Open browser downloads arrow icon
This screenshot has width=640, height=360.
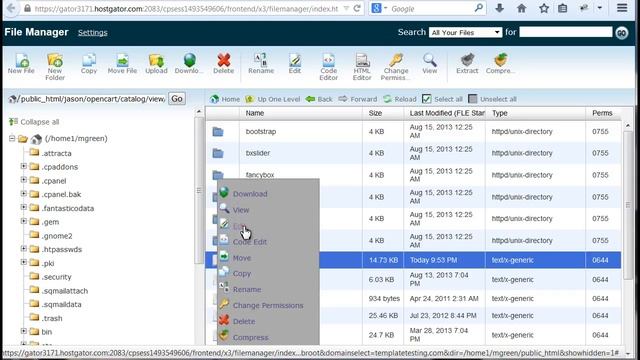(500, 8)
